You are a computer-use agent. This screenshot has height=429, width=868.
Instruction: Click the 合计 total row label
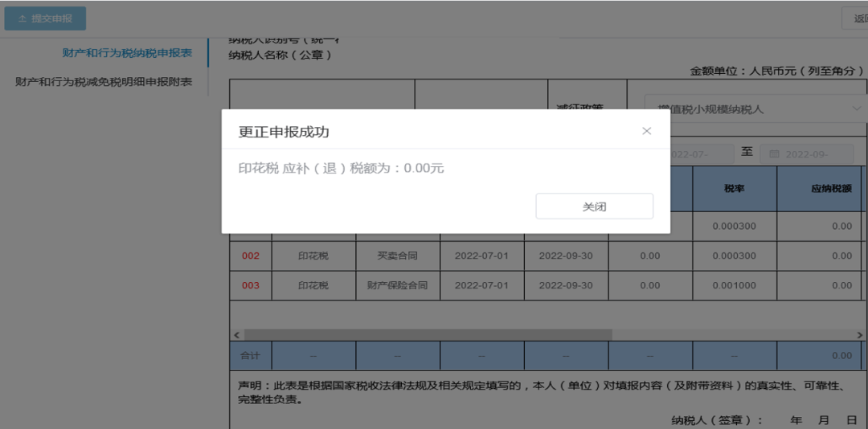(x=250, y=355)
